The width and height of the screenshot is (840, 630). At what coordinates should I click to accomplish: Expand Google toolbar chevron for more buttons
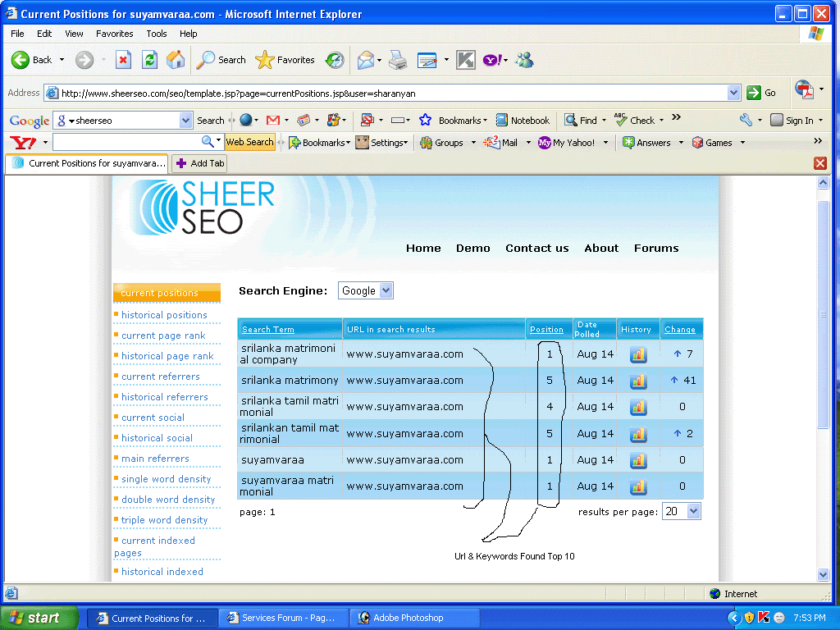(677, 117)
